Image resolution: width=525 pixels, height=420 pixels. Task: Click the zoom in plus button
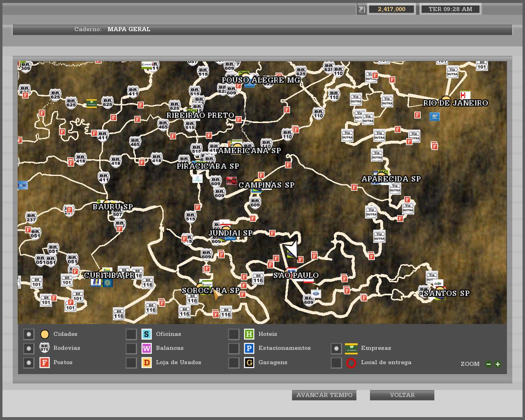[x=498, y=364]
